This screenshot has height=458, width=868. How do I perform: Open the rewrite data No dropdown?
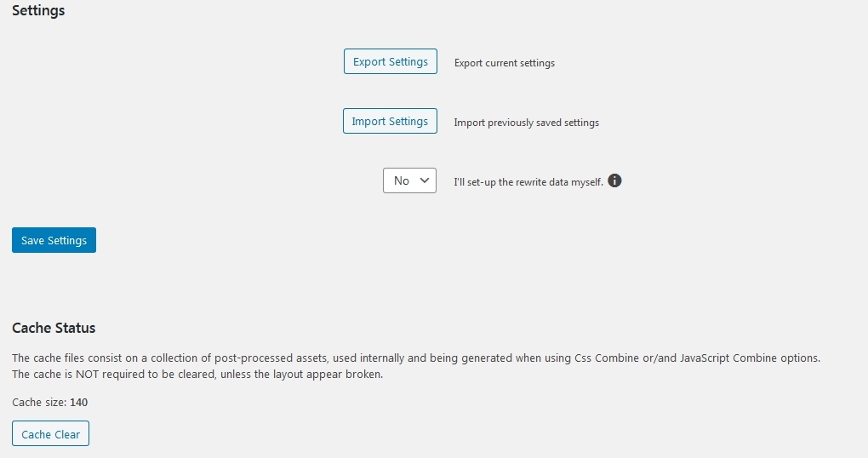409,180
